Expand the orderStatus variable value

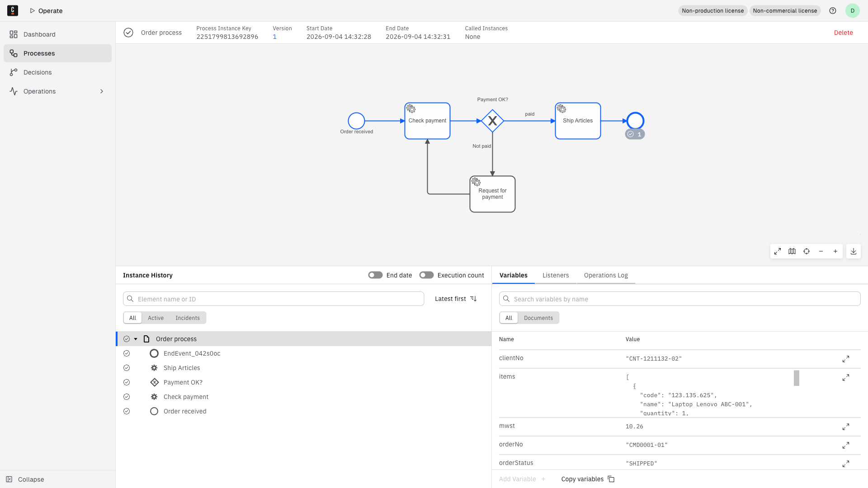[x=846, y=464]
